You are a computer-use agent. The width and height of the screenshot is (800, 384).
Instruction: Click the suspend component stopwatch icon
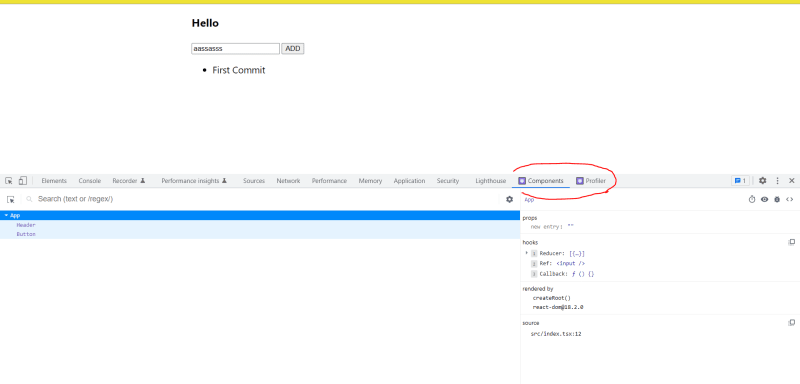coord(752,199)
